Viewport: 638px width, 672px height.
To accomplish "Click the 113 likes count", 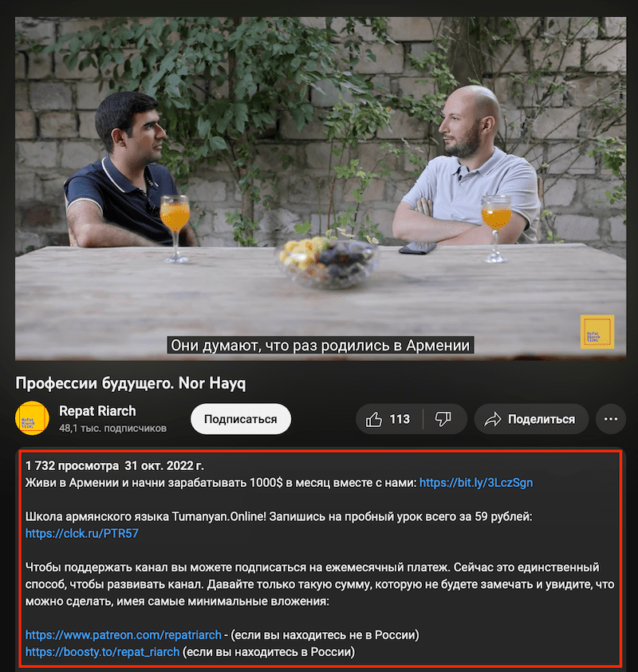I will [400, 419].
